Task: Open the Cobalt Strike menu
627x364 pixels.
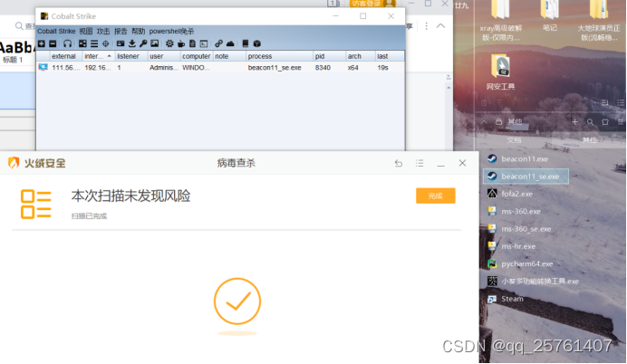Action: coord(56,31)
